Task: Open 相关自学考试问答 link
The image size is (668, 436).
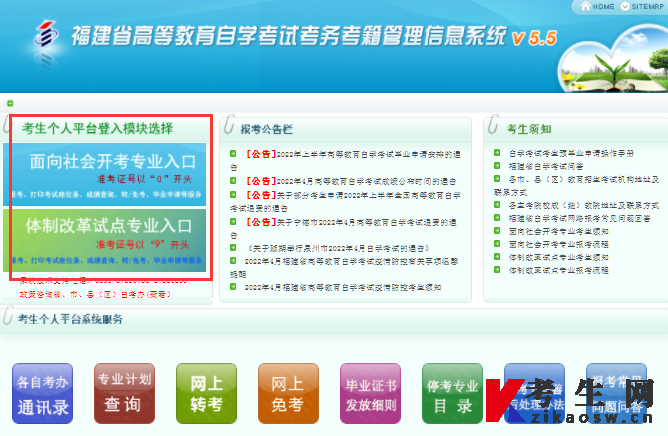Action: coord(544,166)
